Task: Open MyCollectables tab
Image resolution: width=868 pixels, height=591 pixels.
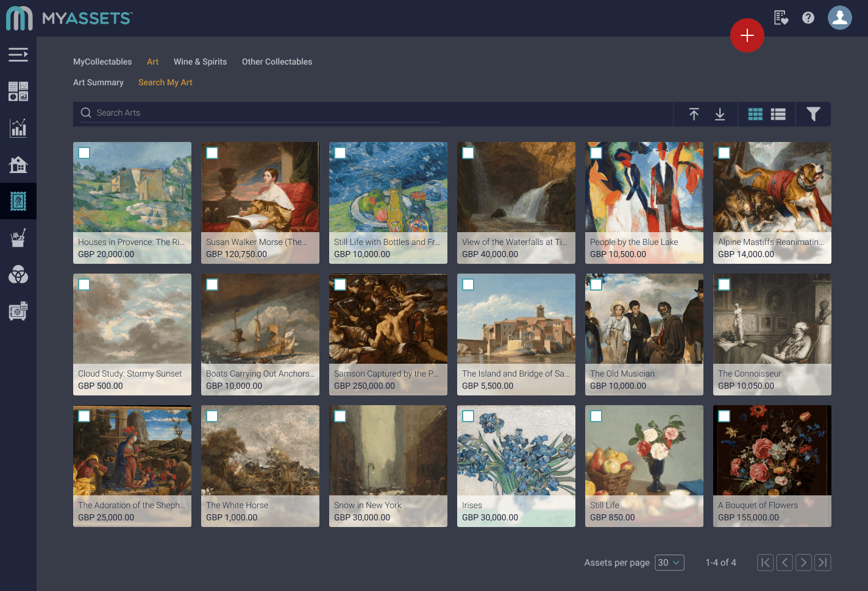Action: click(x=102, y=62)
